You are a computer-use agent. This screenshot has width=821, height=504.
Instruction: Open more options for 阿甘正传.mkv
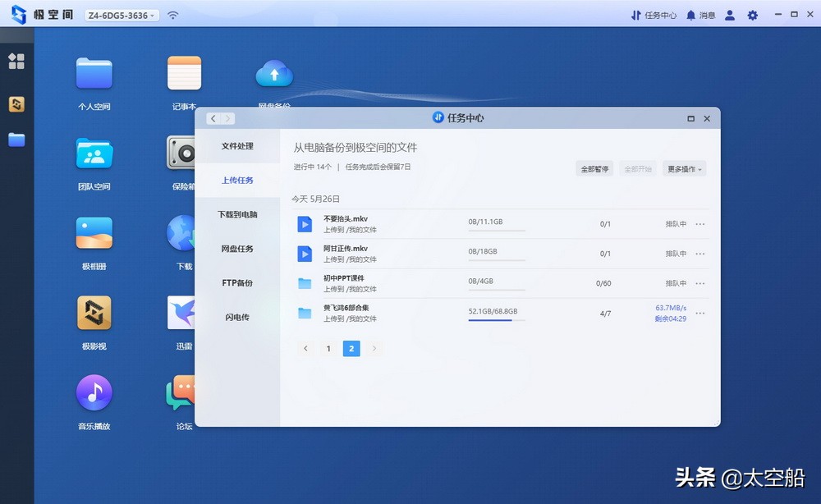click(x=700, y=254)
